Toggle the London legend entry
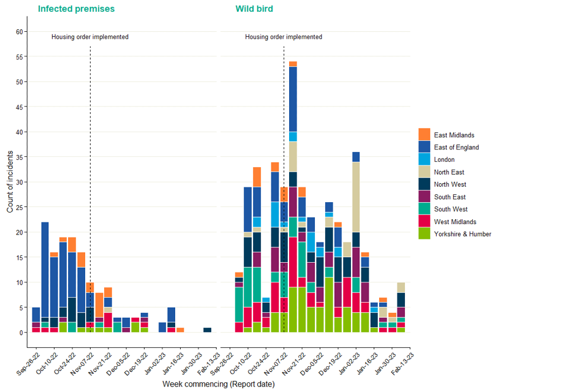The image size is (588, 392). [x=423, y=159]
